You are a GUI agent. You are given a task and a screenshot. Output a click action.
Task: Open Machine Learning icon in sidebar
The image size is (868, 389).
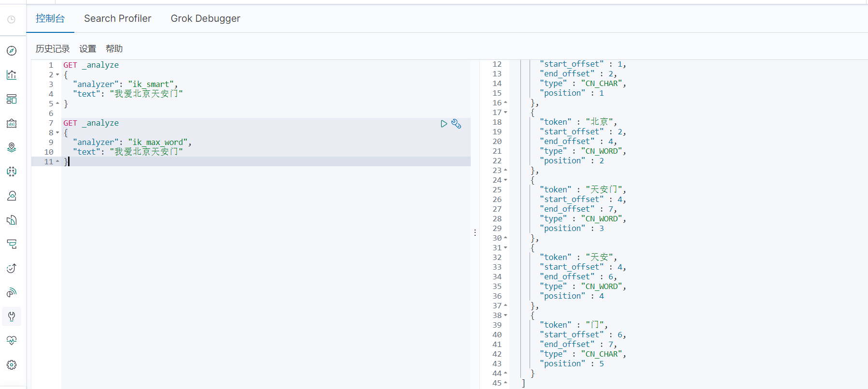pyautogui.click(x=12, y=172)
